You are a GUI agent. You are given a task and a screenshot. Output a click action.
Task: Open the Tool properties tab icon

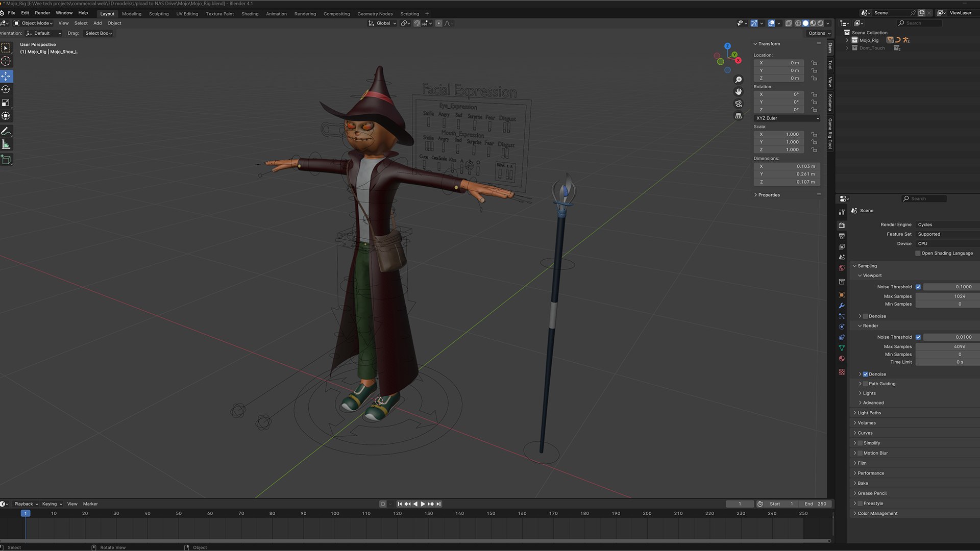[842, 212]
